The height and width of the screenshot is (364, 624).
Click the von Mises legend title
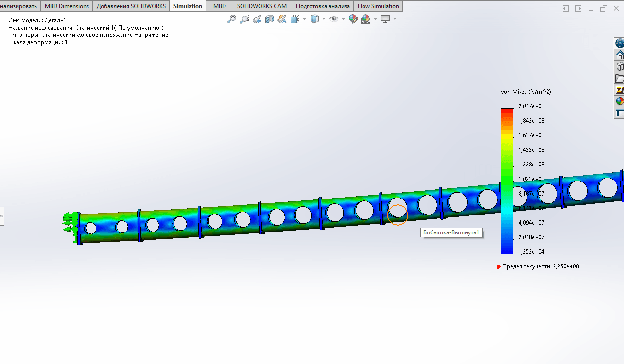point(525,92)
